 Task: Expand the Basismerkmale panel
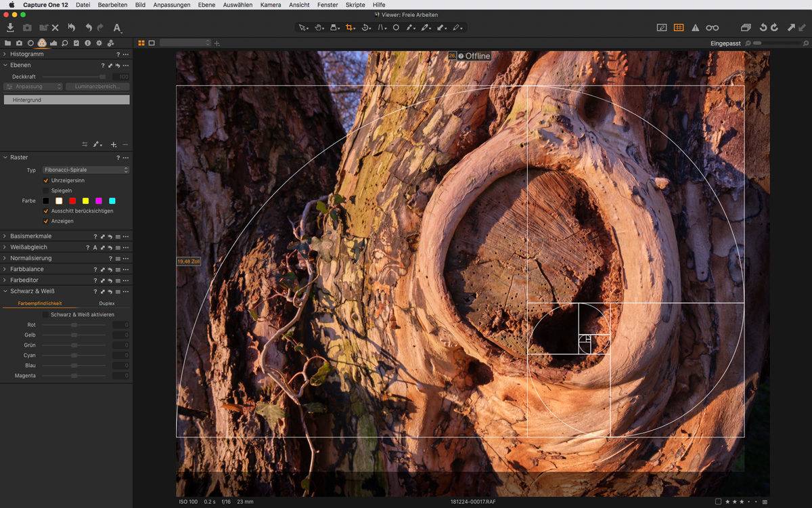pos(5,236)
